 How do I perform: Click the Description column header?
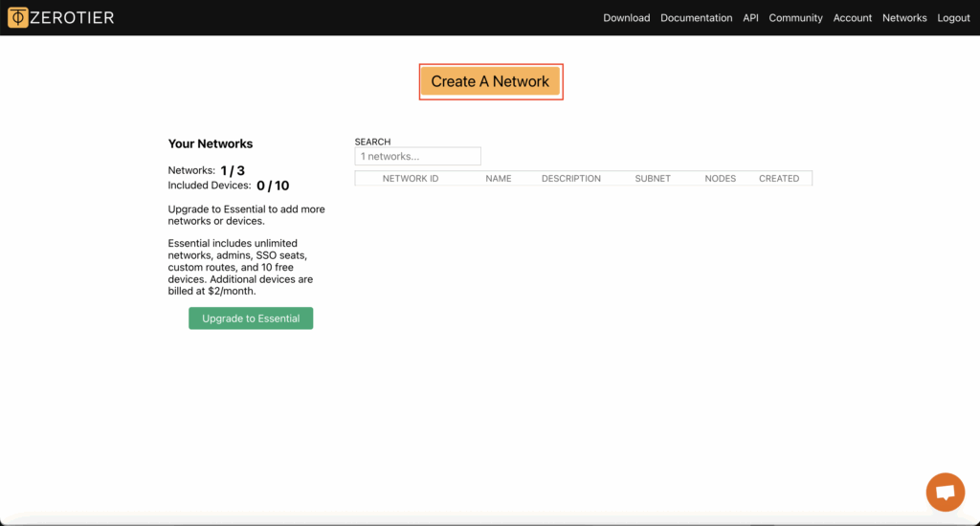click(570, 179)
